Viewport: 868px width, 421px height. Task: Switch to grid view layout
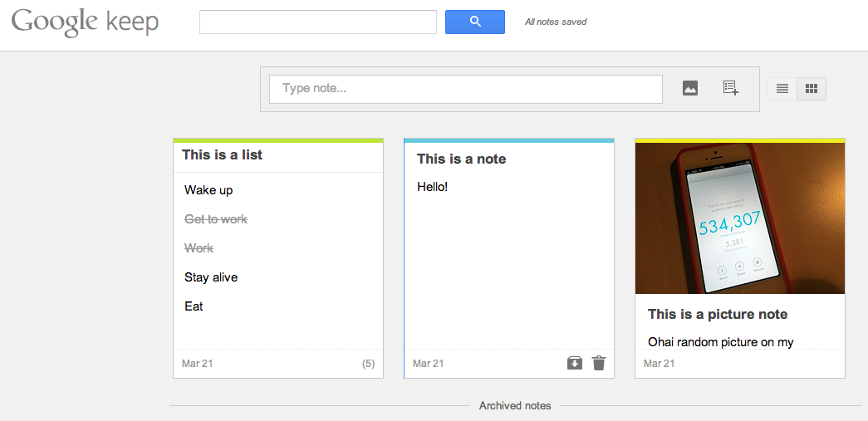click(x=812, y=89)
